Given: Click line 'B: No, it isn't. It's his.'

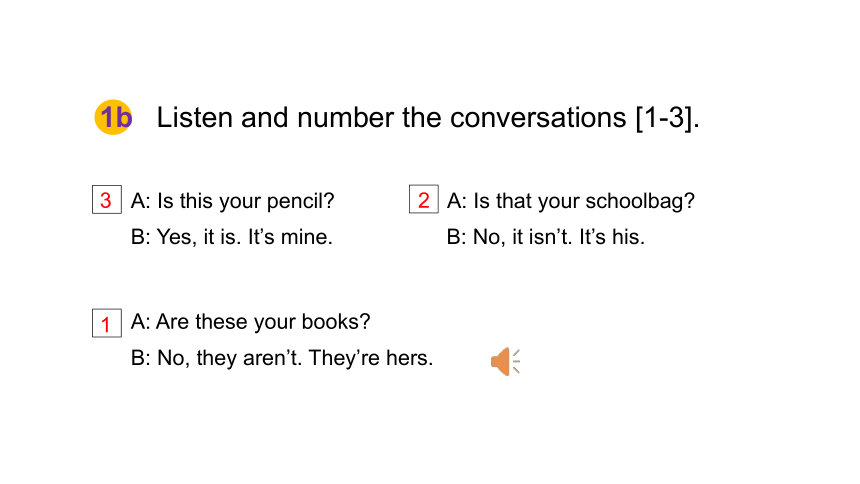Looking at the screenshot, I should (x=546, y=237).
